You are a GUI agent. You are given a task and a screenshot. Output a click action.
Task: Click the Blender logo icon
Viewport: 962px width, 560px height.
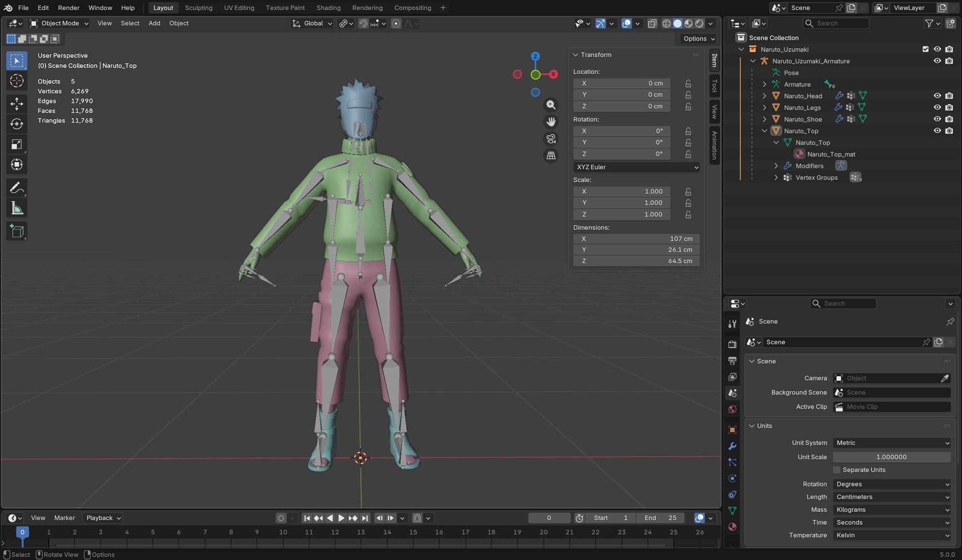(x=8, y=8)
